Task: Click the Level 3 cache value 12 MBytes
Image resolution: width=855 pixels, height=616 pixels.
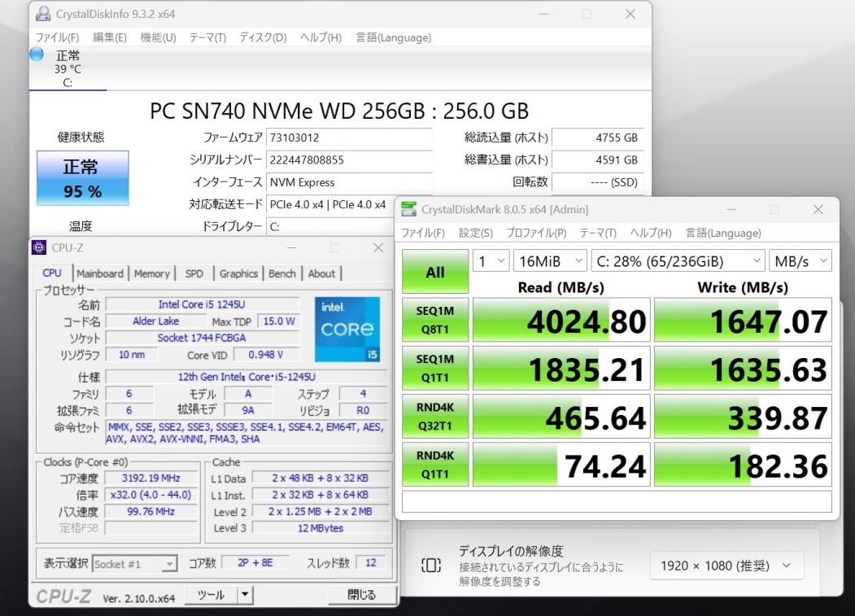Action: (321, 528)
